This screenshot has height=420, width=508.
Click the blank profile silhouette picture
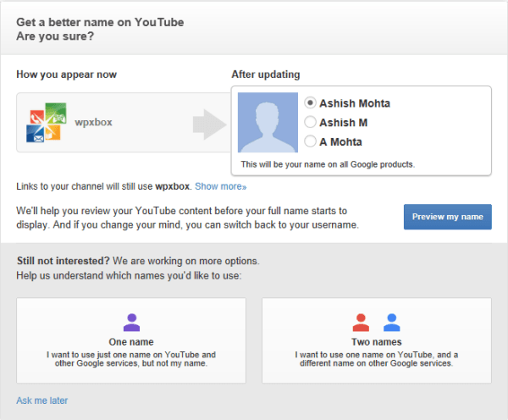click(268, 123)
